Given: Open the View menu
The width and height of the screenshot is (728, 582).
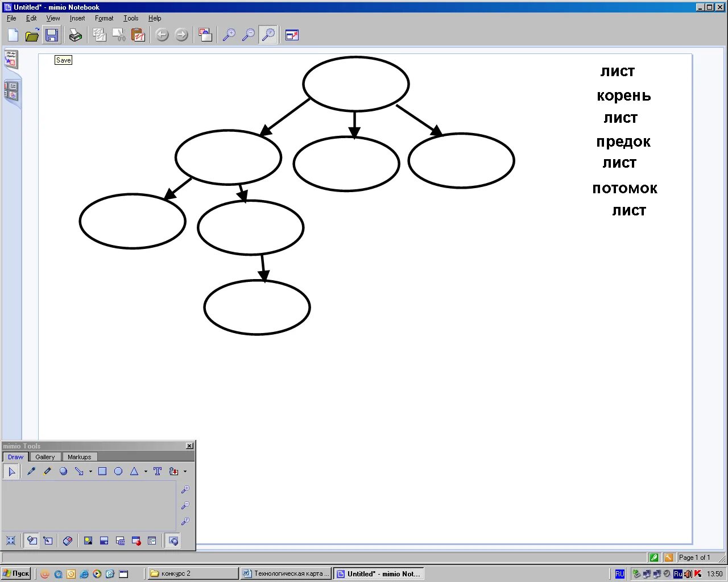Looking at the screenshot, I should click(53, 18).
